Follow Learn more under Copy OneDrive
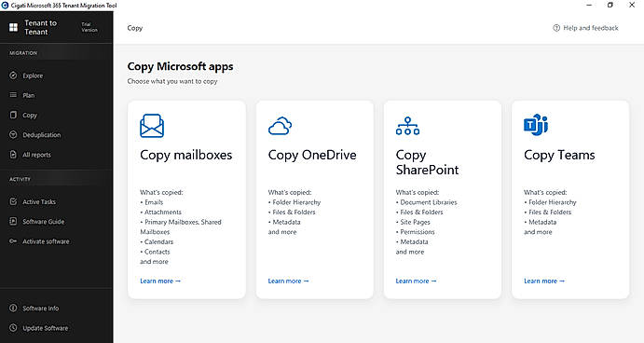Image resolution: width=644 pixels, height=343 pixels. (288, 281)
